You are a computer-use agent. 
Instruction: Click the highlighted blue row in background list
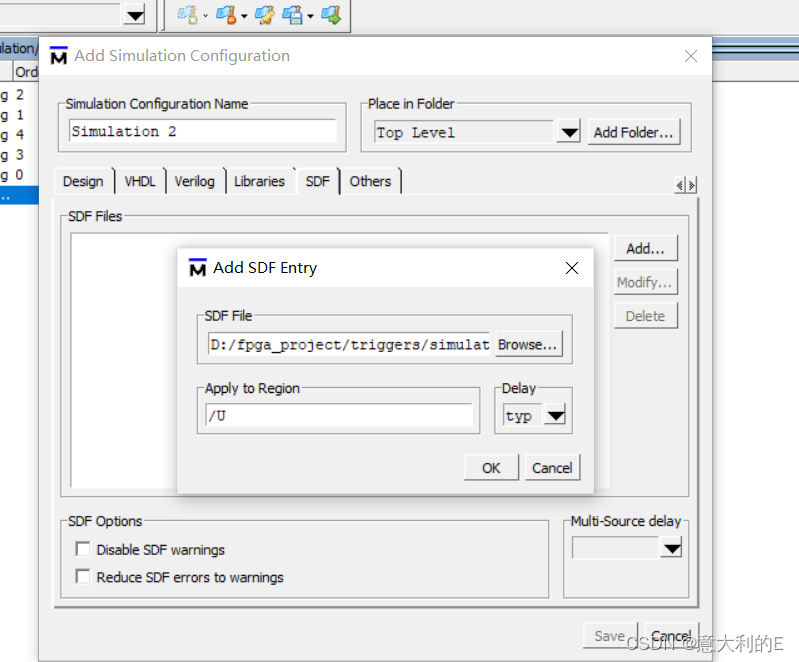[x=19, y=196]
